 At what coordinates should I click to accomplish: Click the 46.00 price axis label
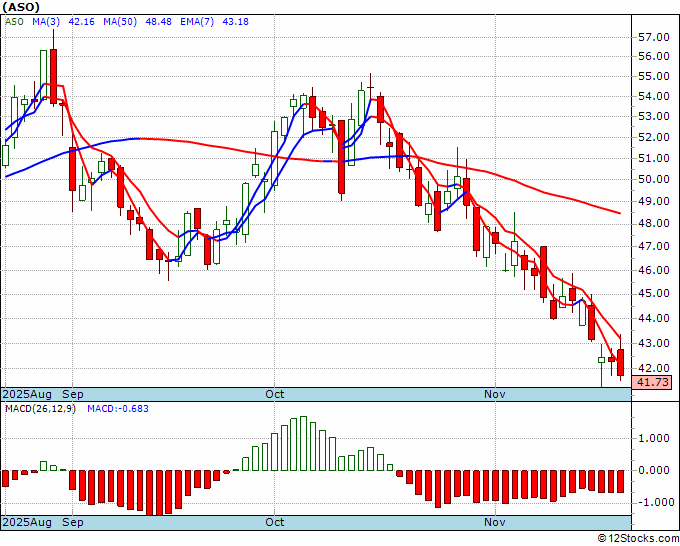654,270
